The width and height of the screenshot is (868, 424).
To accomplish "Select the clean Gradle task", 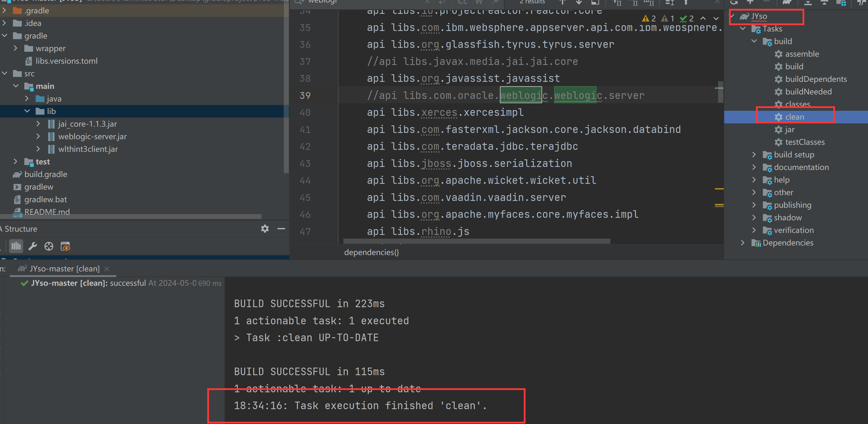I will (794, 117).
